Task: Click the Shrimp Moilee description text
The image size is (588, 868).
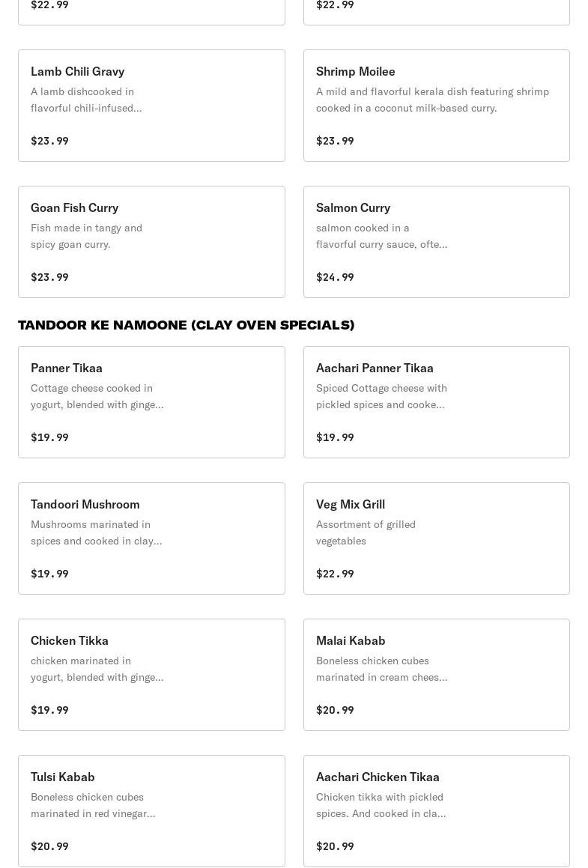Action: (432, 100)
